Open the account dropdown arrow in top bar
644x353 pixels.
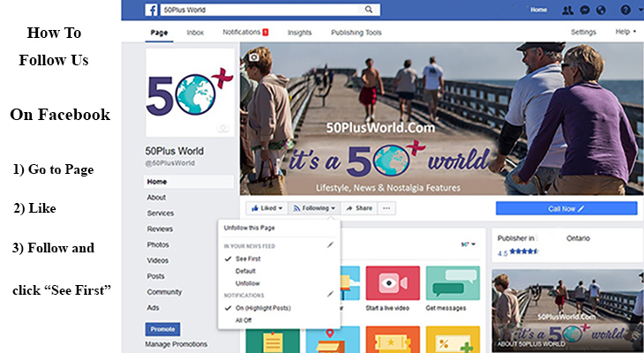pyautogui.click(x=639, y=11)
